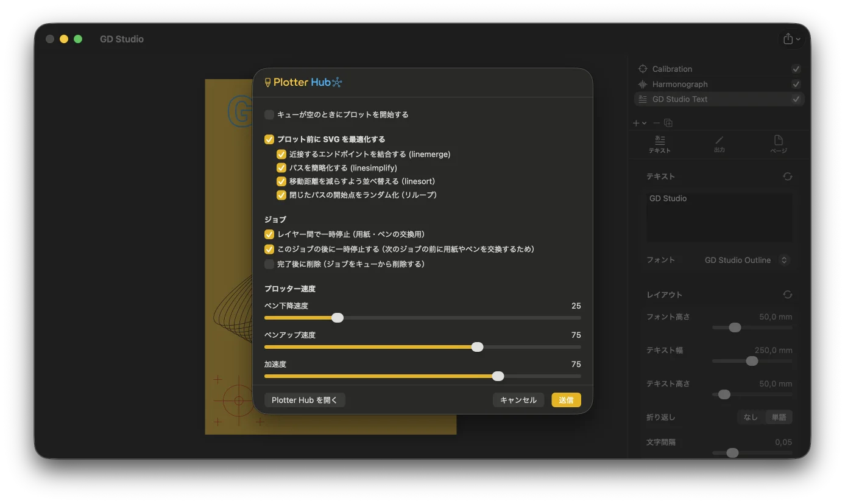Click the Plotter Hub を開く button
845x504 pixels.
pos(305,400)
